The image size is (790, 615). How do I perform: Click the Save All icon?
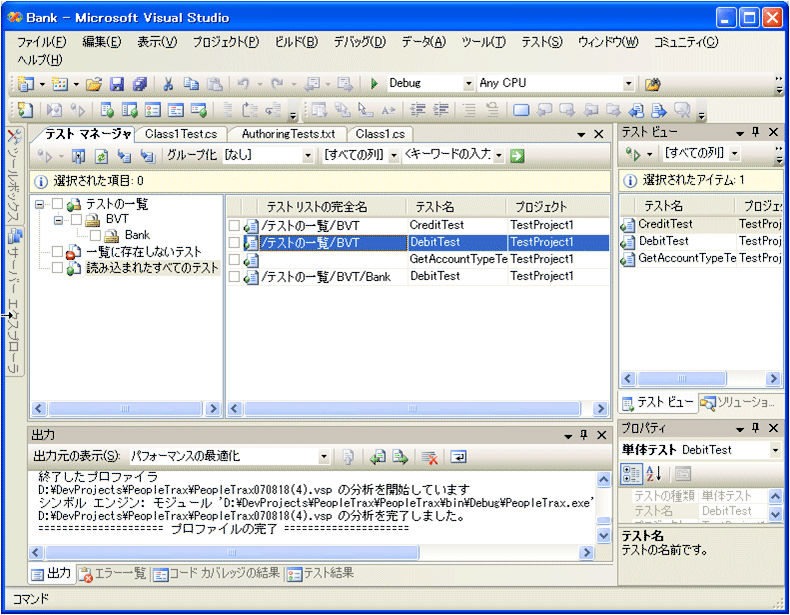click(140, 84)
